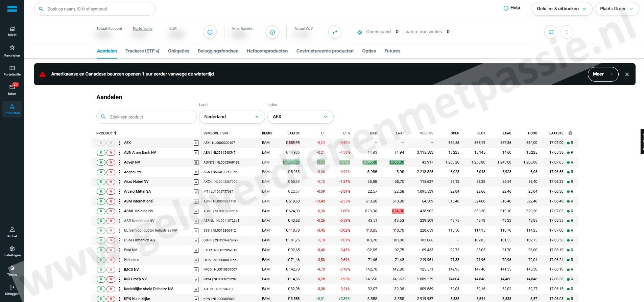This screenshot has width=644, height=302.
Task: Expand the Index dropdown showing AEX
Action: click(x=300, y=117)
